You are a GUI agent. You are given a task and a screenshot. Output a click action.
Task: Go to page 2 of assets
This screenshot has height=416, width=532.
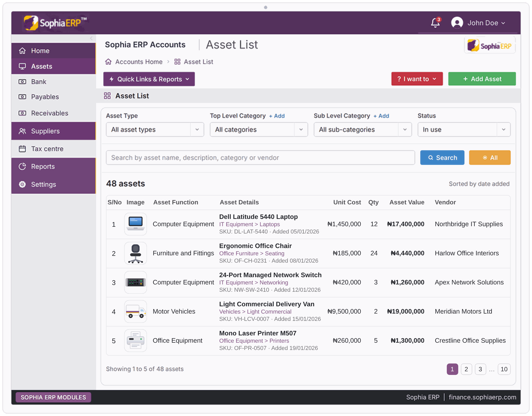[466, 369]
